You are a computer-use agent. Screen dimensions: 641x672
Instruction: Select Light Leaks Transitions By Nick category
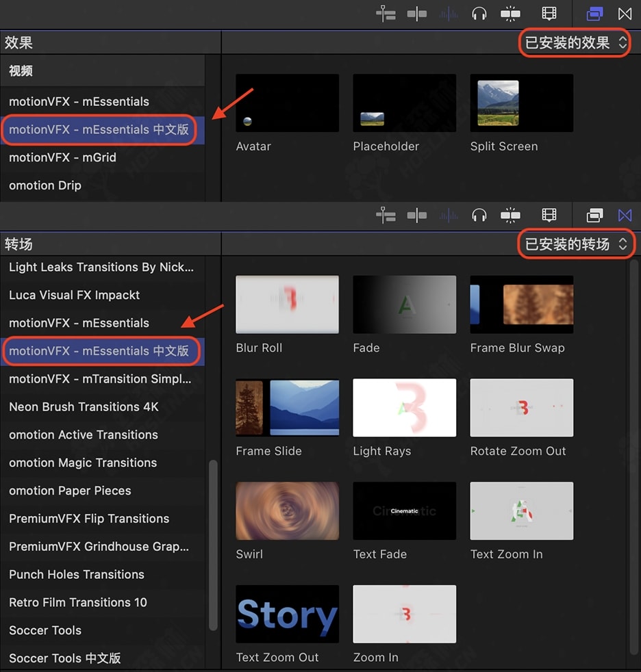pyautogui.click(x=103, y=267)
